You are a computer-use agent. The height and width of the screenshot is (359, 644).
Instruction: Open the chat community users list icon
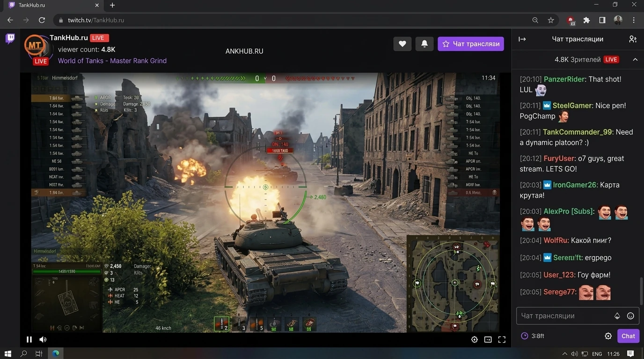[633, 39]
